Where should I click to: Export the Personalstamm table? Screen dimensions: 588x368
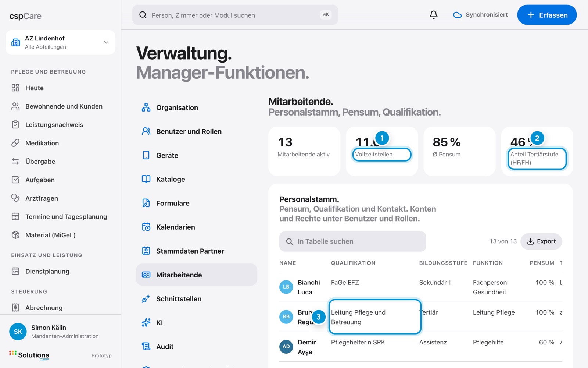click(541, 241)
